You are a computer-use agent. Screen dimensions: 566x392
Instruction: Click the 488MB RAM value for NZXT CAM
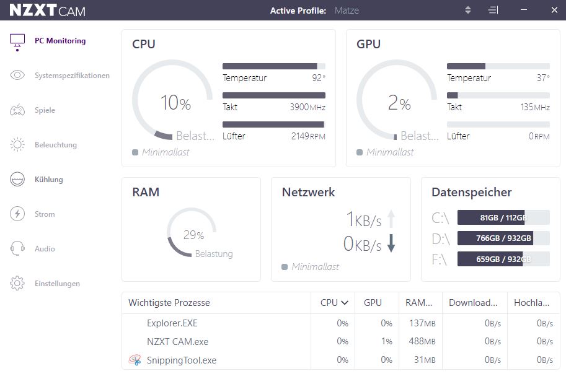click(x=422, y=341)
